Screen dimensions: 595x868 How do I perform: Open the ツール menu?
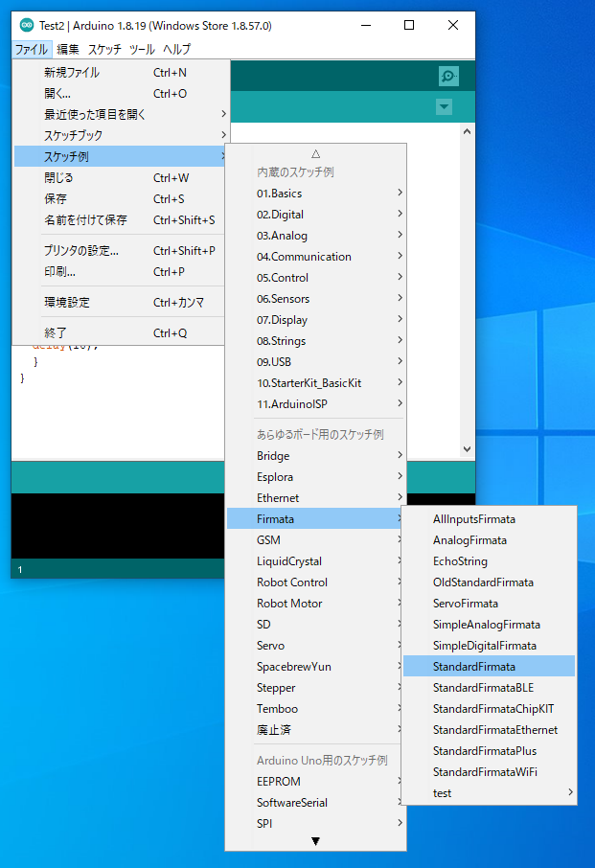[142, 49]
